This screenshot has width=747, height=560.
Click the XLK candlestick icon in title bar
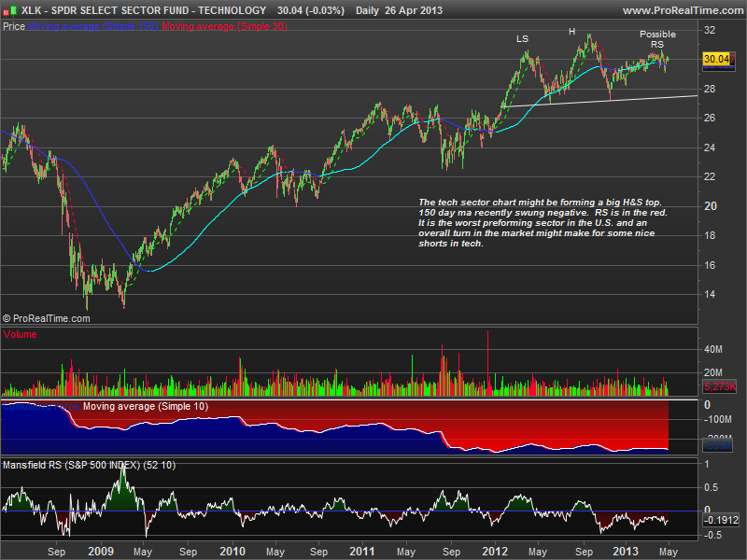10,10
